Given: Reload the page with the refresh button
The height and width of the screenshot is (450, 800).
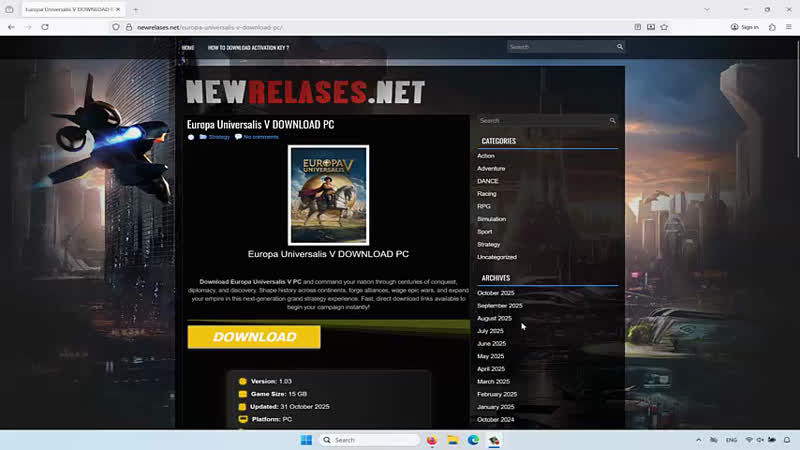Looking at the screenshot, I should tap(45, 27).
